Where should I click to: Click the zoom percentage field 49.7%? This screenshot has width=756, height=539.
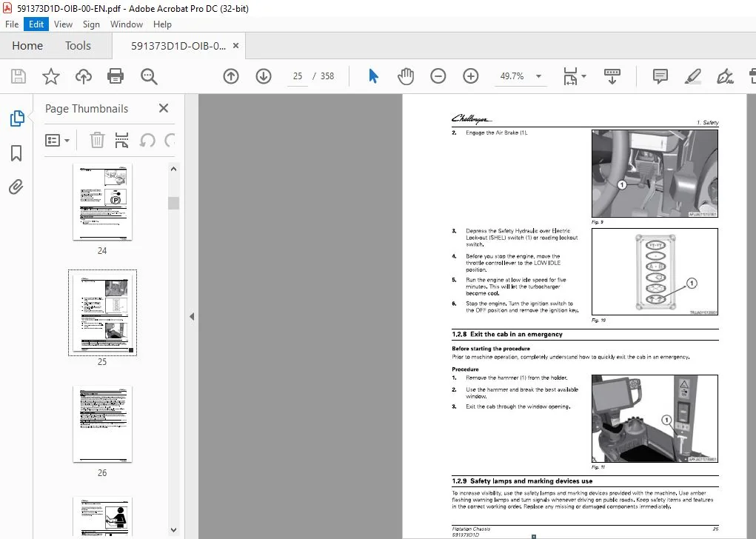point(512,76)
